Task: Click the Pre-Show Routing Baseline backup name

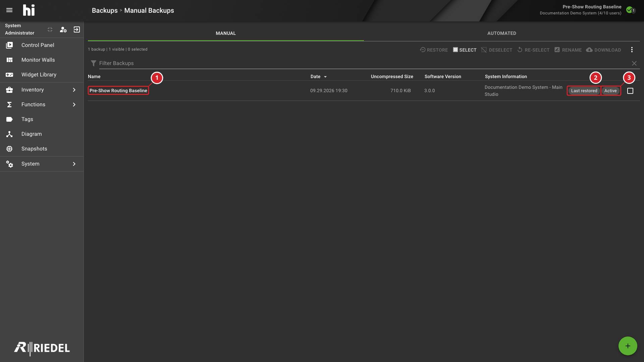Action: click(118, 90)
